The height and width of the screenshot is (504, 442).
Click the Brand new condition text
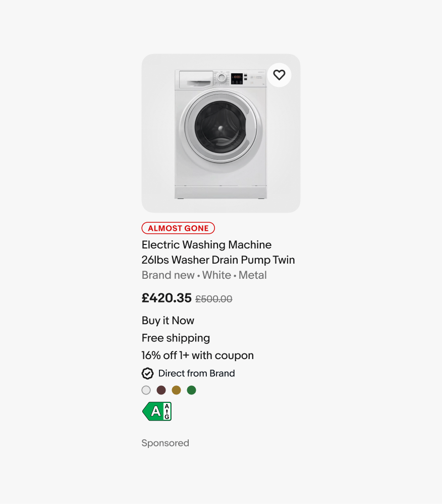(168, 275)
